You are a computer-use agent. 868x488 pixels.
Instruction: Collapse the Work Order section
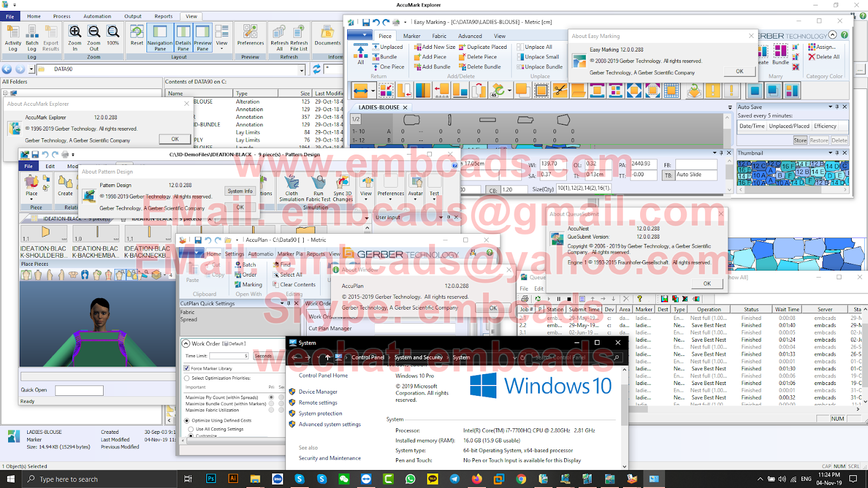coord(186,343)
